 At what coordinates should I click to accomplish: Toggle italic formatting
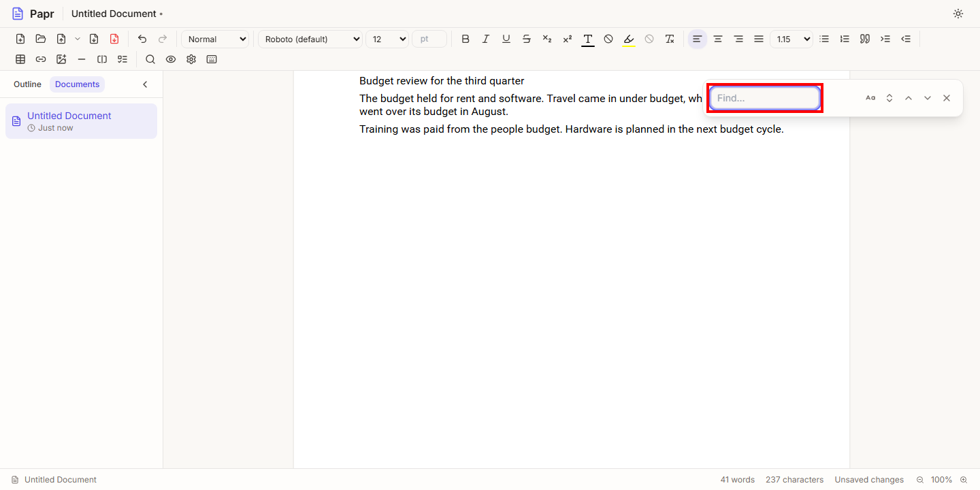(486, 39)
